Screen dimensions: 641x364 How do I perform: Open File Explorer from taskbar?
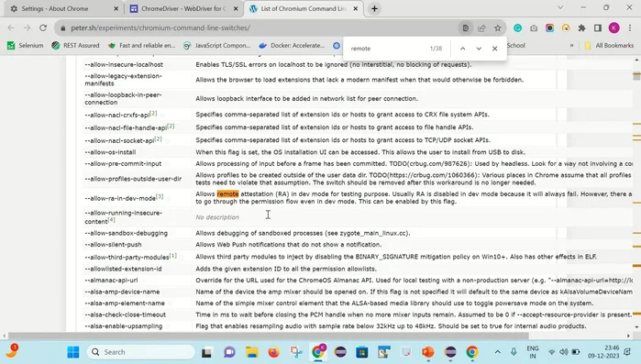click(252, 352)
